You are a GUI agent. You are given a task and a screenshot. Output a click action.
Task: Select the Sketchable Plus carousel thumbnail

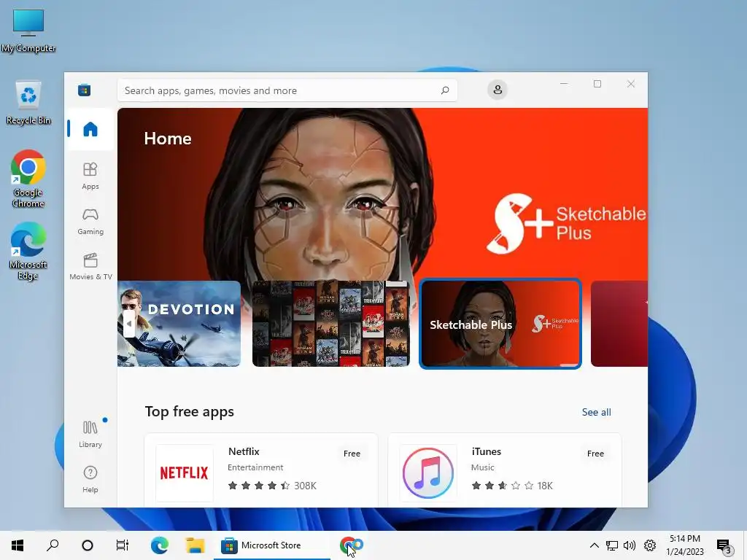500,324
